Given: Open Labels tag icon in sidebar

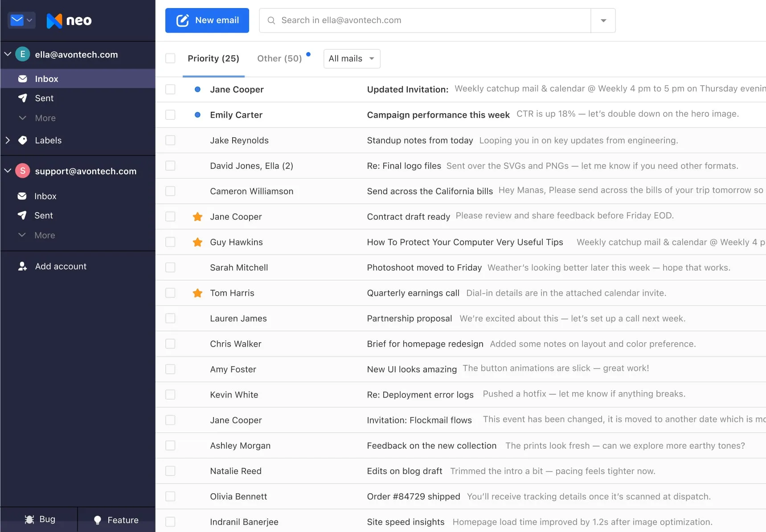Looking at the screenshot, I should [23, 140].
